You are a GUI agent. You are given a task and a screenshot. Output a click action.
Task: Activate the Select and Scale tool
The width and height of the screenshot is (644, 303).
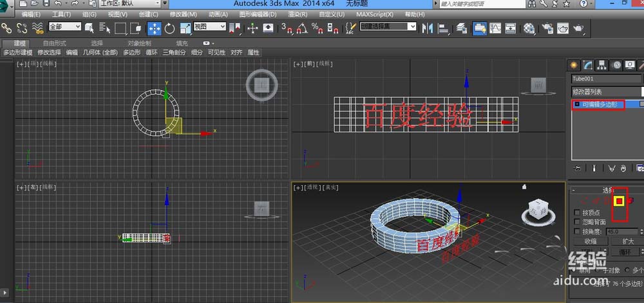point(185,28)
